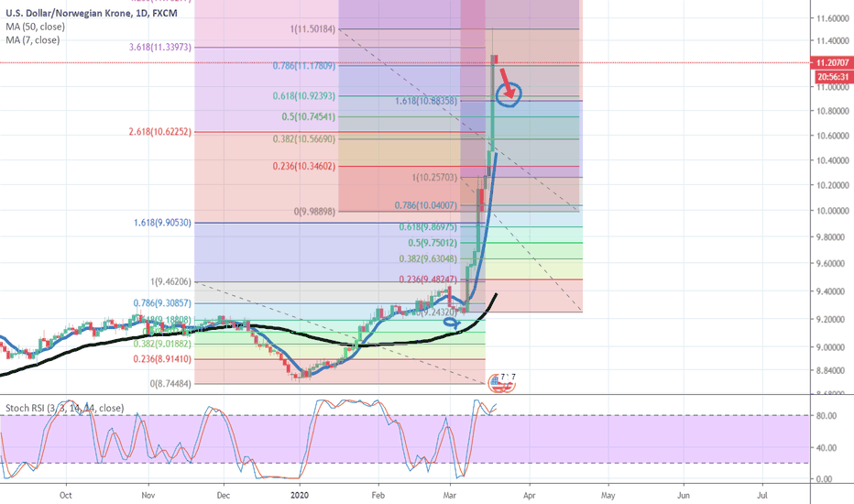This screenshot has height=504, width=854.
Task: Click the 80.00 Stoch RSI scale value
Action: click(x=827, y=416)
